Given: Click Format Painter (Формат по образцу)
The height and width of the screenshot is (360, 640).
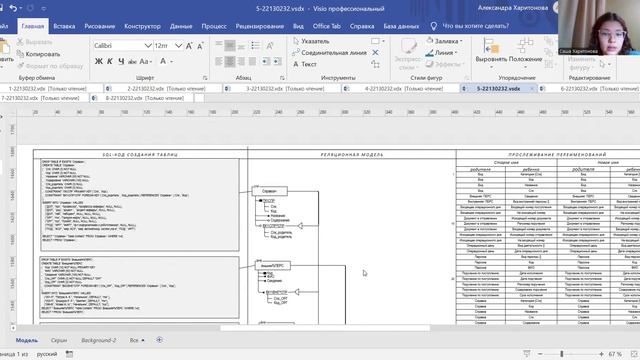Looking at the screenshot, I should (x=50, y=66).
